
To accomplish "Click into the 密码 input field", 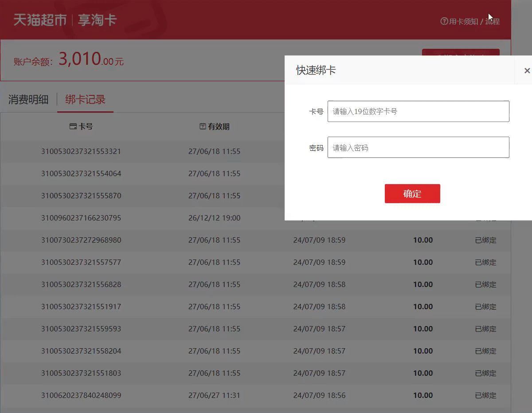I will pyautogui.click(x=418, y=147).
